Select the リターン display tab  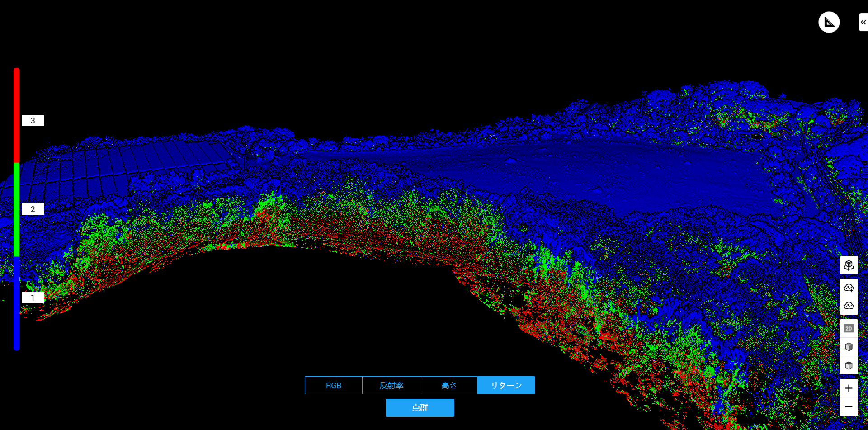tap(506, 385)
